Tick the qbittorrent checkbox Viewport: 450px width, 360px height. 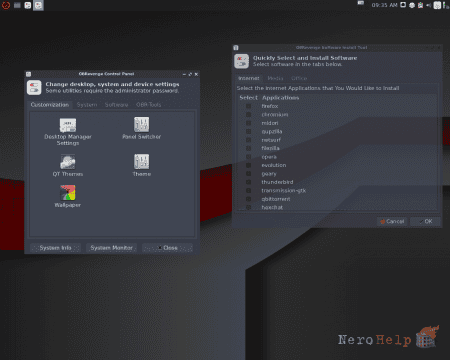[x=248, y=199]
